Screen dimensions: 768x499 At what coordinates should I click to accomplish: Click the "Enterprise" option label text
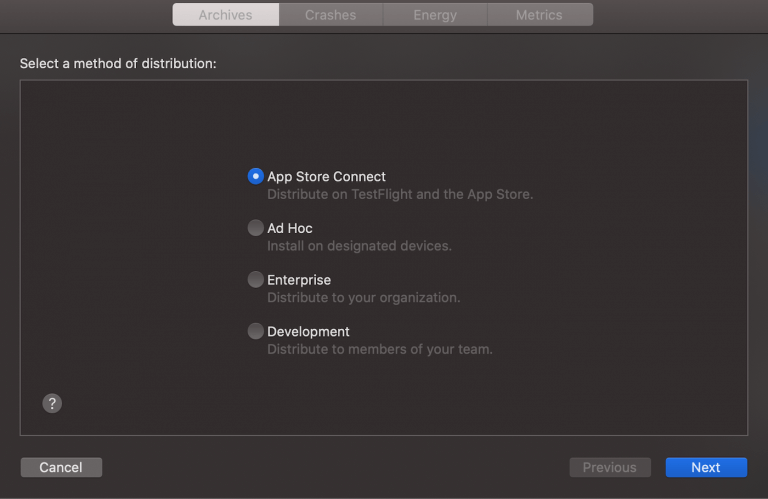[x=299, y=280]
